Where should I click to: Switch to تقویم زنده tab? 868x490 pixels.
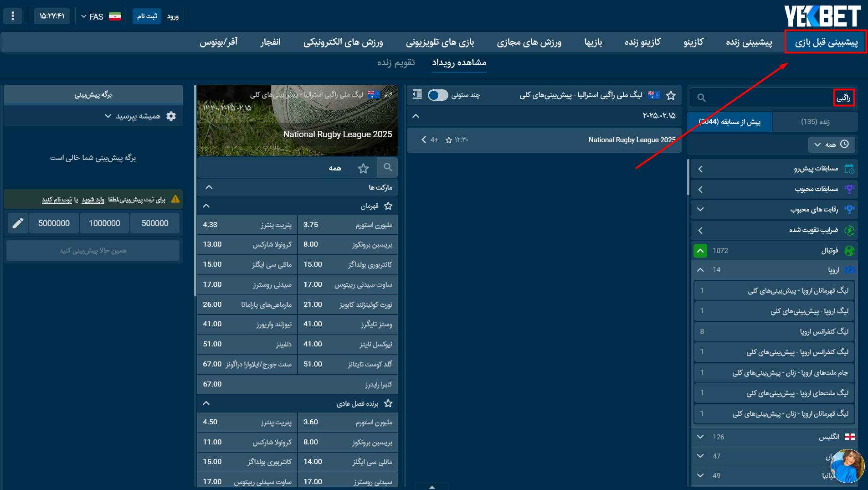pos(396,62)
